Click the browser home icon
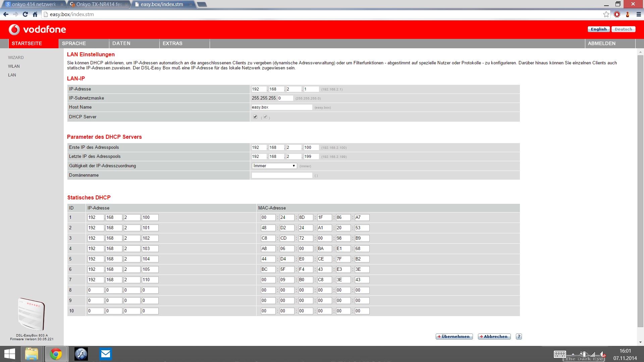 [35, 14]
